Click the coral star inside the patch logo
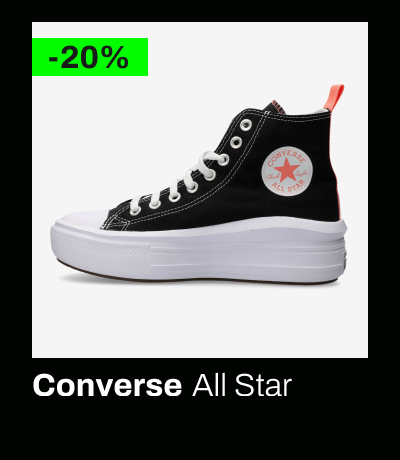400x460 pixels. click(x=285, y=169)
